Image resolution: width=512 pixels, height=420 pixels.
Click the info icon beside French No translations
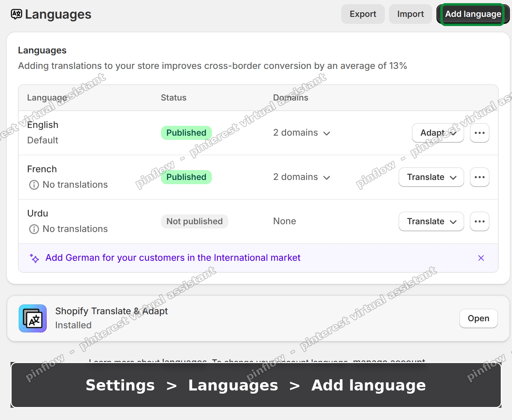tap(34, 185)
